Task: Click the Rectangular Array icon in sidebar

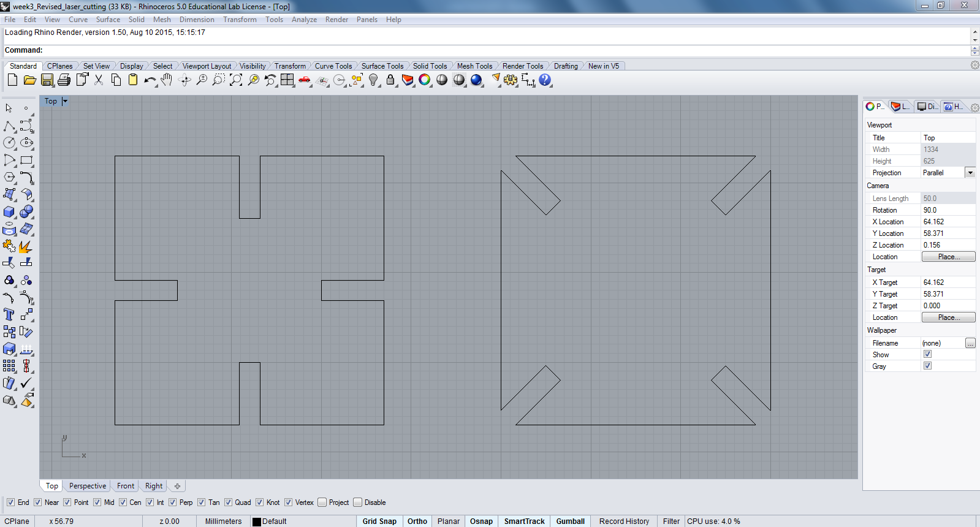Action: 9,366
